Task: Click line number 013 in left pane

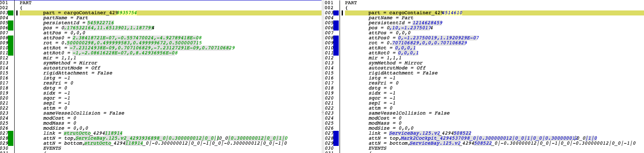Action: click(4, 63)
